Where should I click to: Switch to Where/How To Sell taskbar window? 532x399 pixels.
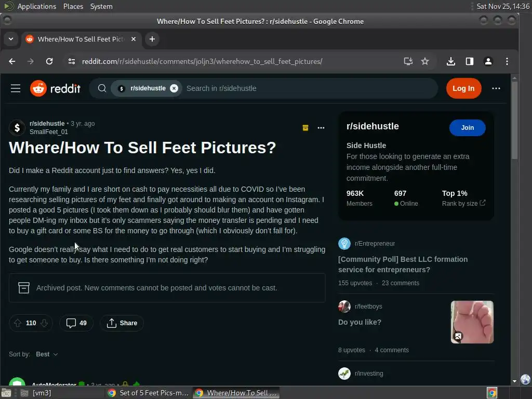pos(236,393)
